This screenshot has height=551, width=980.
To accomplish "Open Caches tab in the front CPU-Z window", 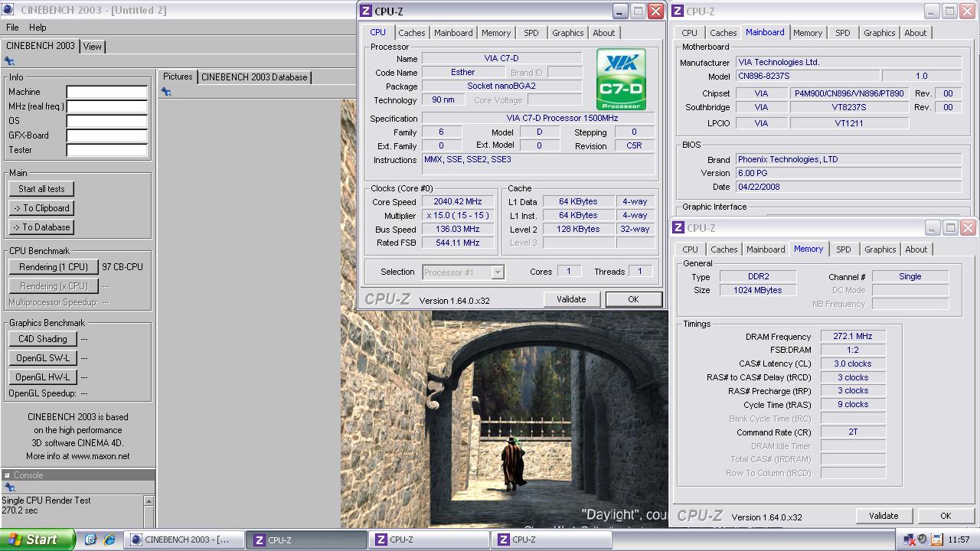I will [x=412, y=33].
